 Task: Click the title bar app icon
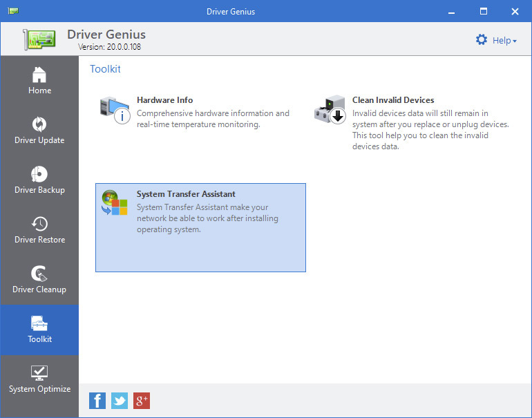click(13, 11)
